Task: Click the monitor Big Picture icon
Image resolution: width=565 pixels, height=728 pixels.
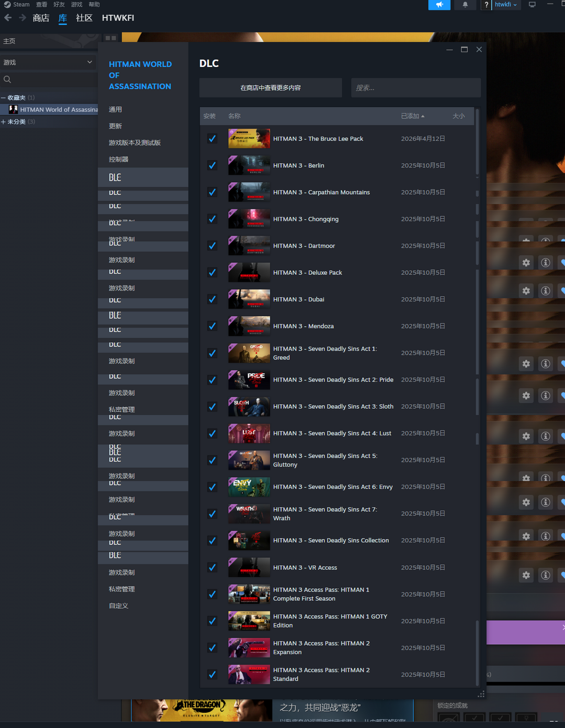Action: 532,5
